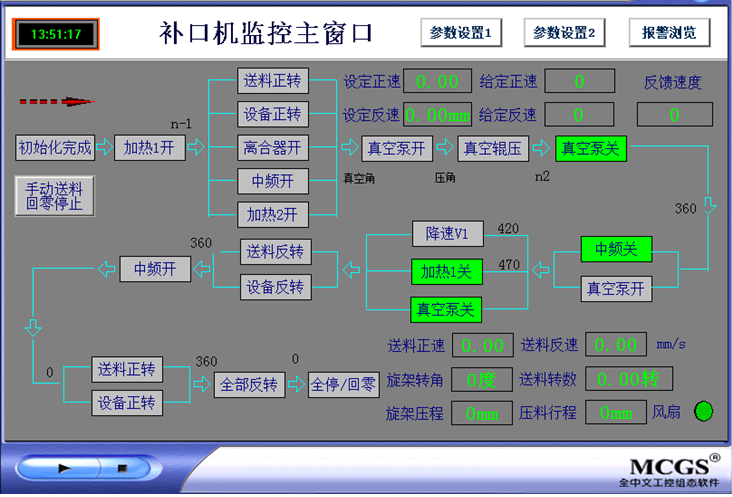Click the 设定正速 value field

coord(437,81)
